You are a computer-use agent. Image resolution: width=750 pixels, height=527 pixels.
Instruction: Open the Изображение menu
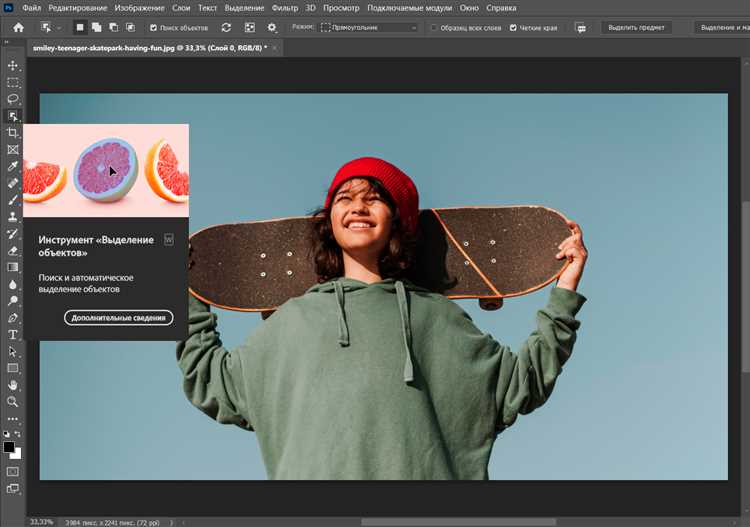click(x=139, y=8)
